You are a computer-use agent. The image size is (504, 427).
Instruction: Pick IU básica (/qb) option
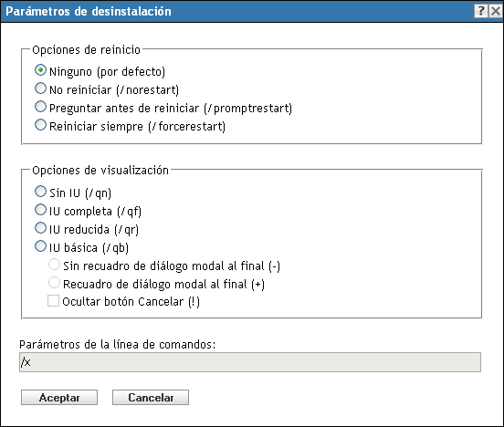coord(40,246)
